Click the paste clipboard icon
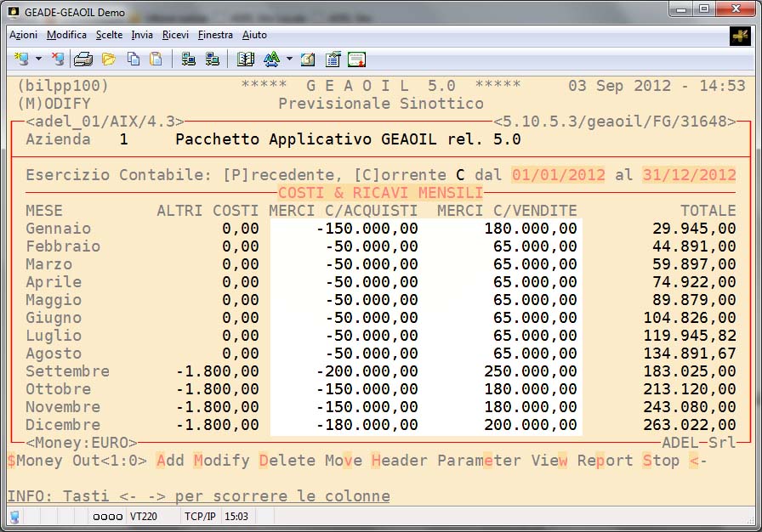The height and width of the screenshot is (532, 762). (156, 59)
